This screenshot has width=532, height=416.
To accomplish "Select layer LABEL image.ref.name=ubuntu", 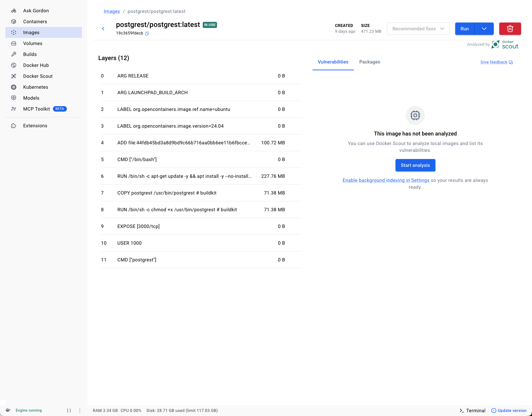I will coord(201,109).
